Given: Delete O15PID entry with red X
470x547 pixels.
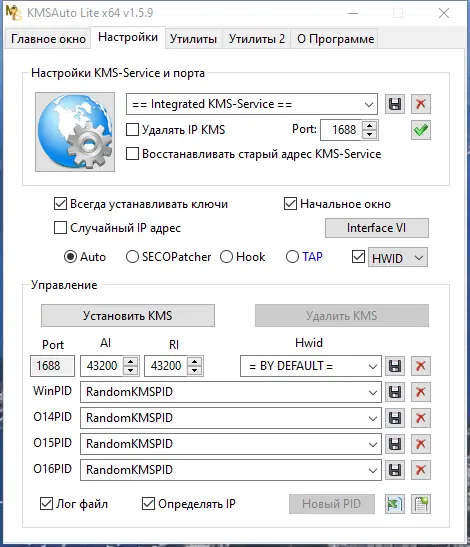Looking at the screenshot, I should pyautogui.click(x=421, y=444).
